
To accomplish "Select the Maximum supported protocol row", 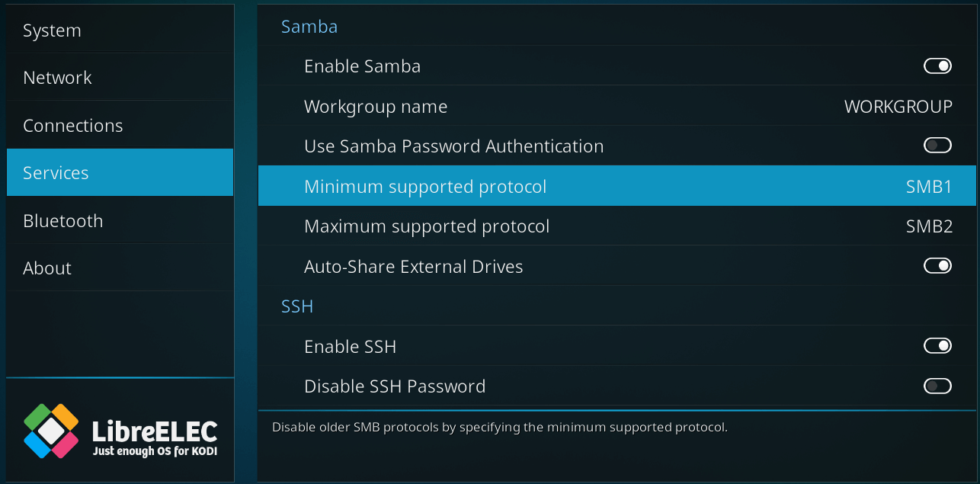I will tap(427, 226).
